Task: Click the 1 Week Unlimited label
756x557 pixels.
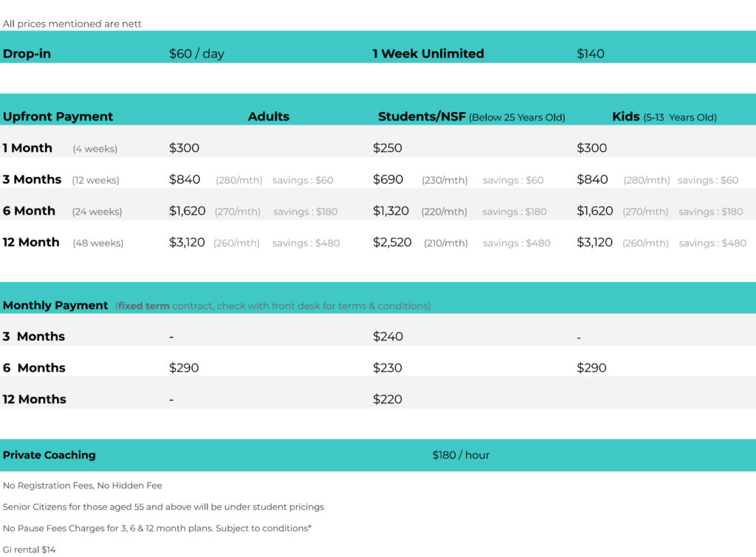Action: [x=428, y=54]
